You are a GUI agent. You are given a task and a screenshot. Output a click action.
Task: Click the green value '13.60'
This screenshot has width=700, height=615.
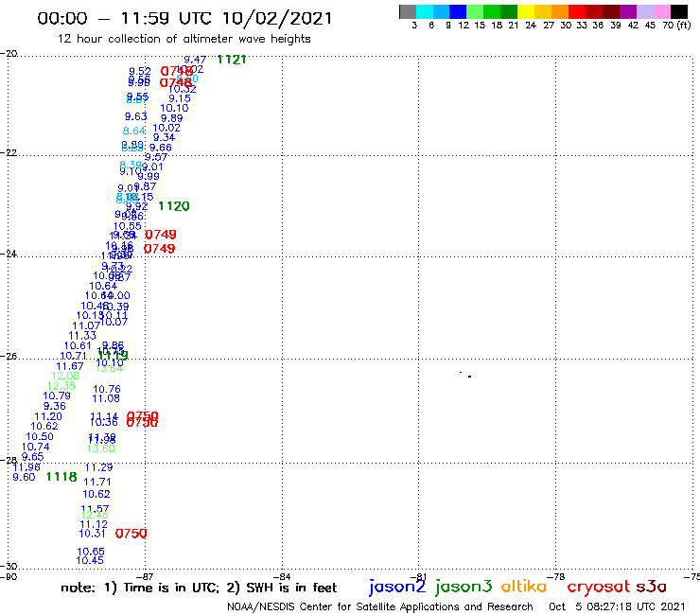[101, 448]
